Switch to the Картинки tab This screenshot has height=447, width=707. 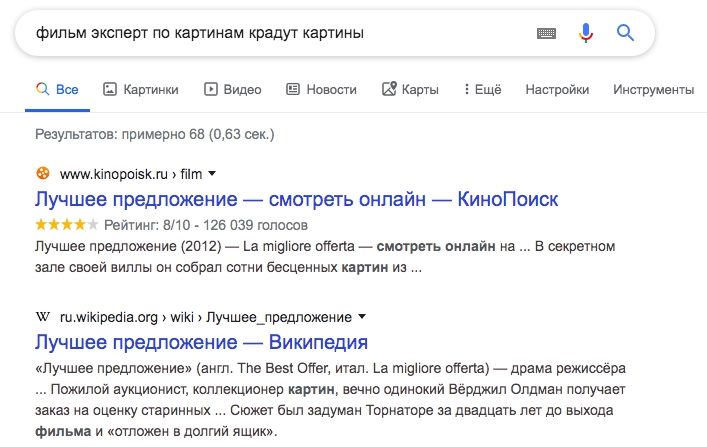pos(141,89)
